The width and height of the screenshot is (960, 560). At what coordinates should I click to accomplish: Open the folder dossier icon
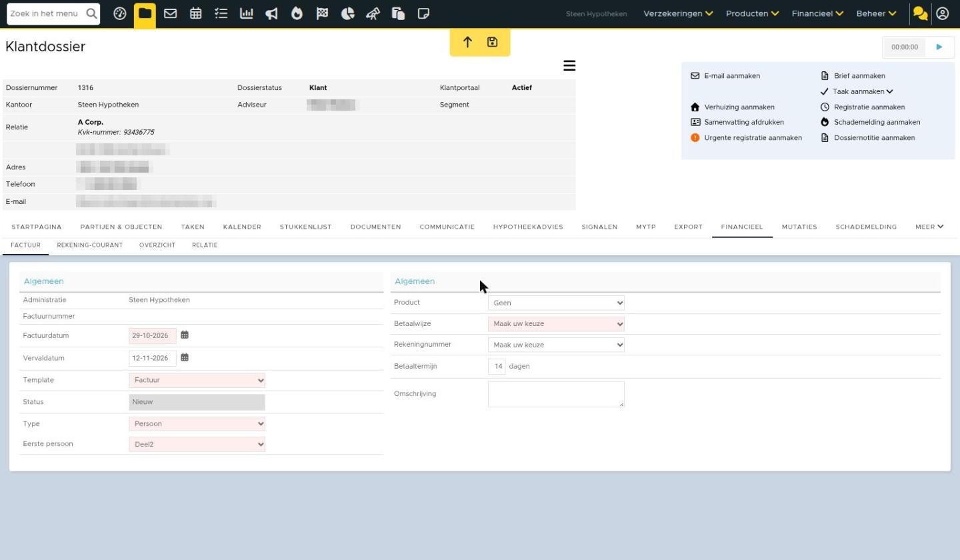click(145, 13)
